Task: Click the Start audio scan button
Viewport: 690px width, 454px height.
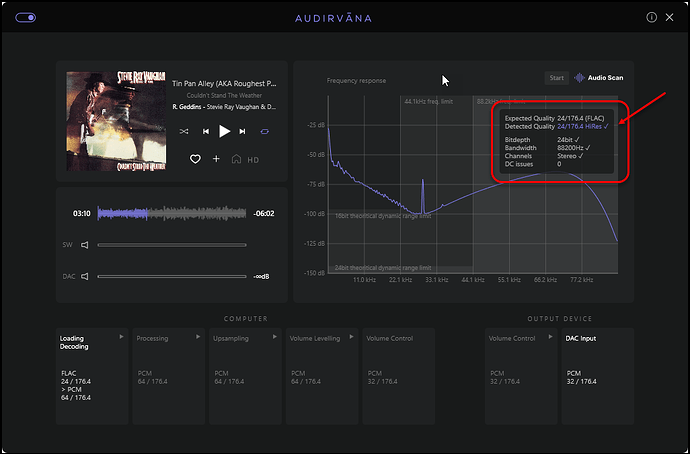Action: [x=556, y=78]
